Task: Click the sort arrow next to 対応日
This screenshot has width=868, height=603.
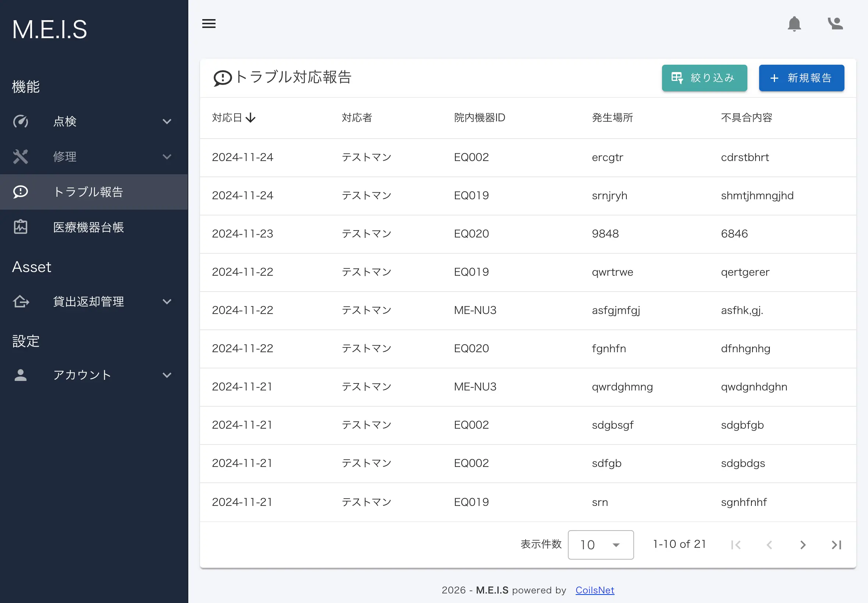Action: point(250,118)
